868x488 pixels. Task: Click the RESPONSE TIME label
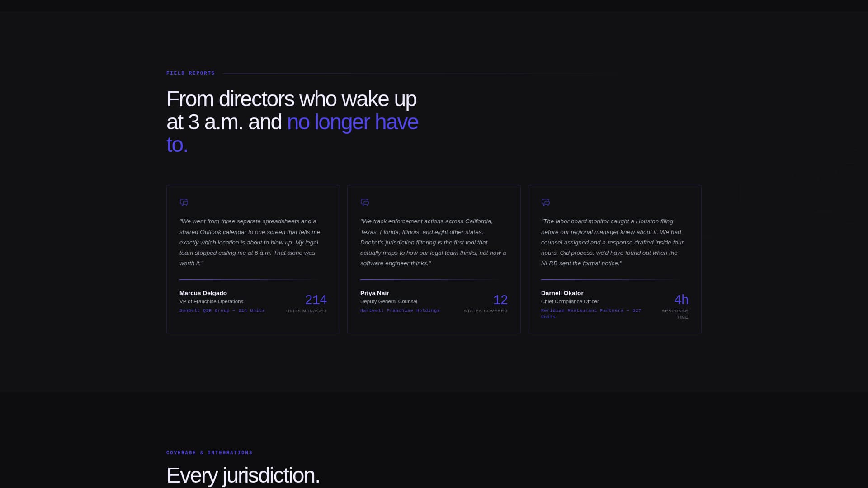pyautogui.click(x=675, y=314)
